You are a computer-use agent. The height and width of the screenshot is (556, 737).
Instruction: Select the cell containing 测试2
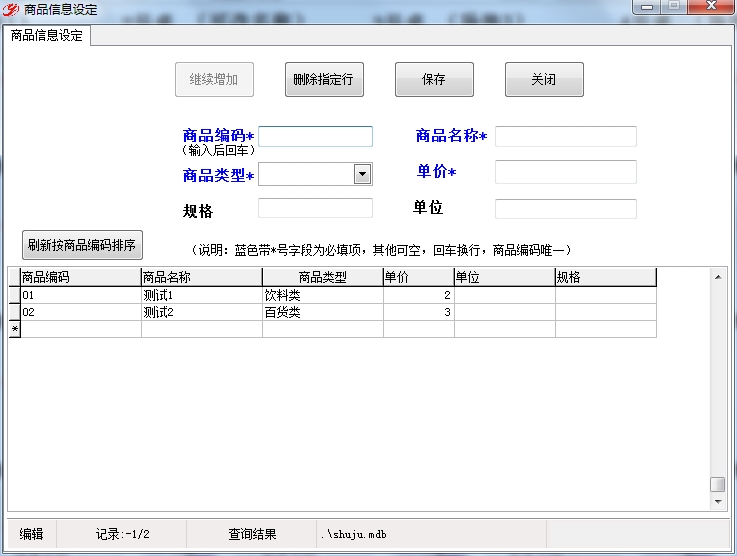pyautogui.click(x=200, y=312)
